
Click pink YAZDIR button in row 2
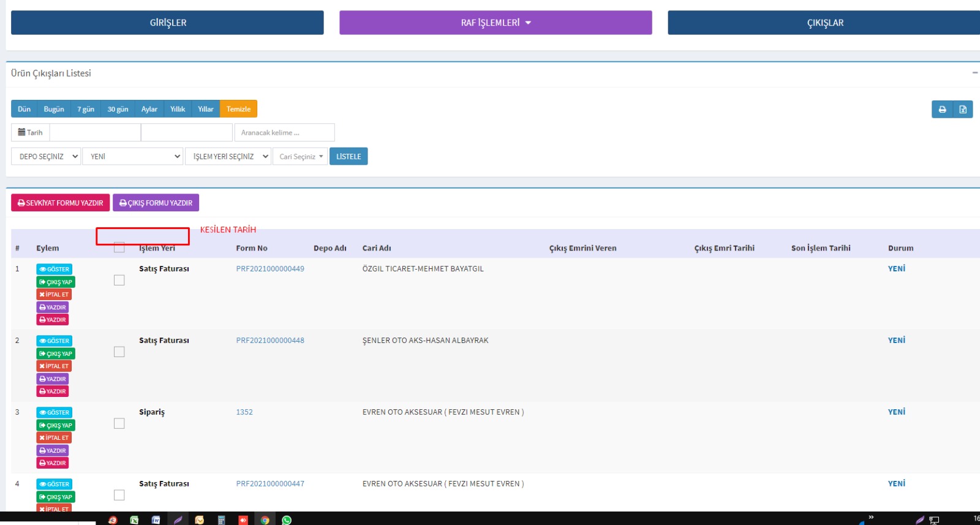(53, 391)
